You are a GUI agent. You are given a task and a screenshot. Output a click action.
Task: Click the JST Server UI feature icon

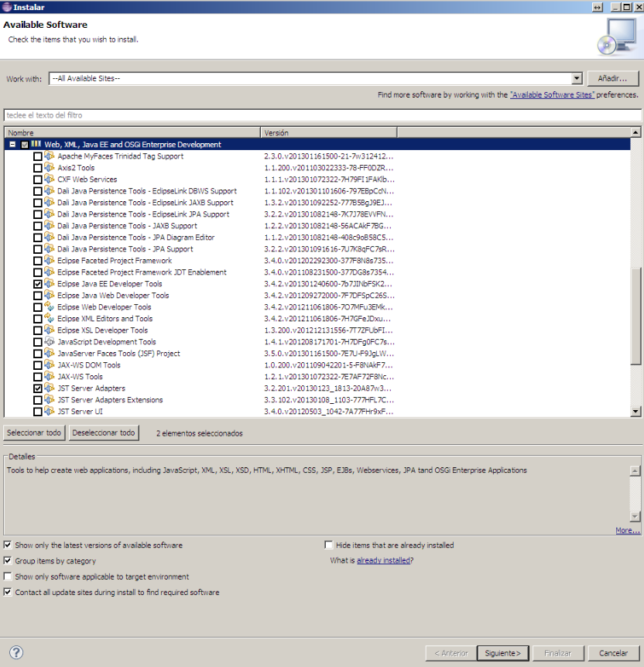tap(50, 411)
